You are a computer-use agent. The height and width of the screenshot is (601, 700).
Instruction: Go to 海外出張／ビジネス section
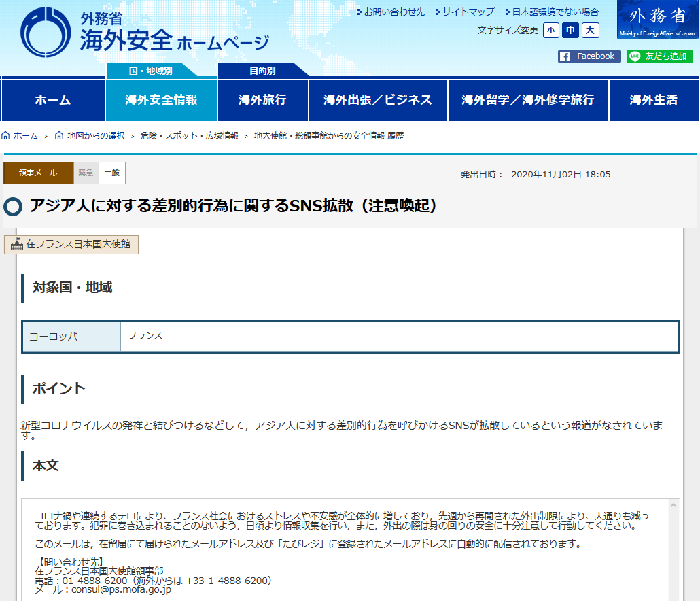378,100
